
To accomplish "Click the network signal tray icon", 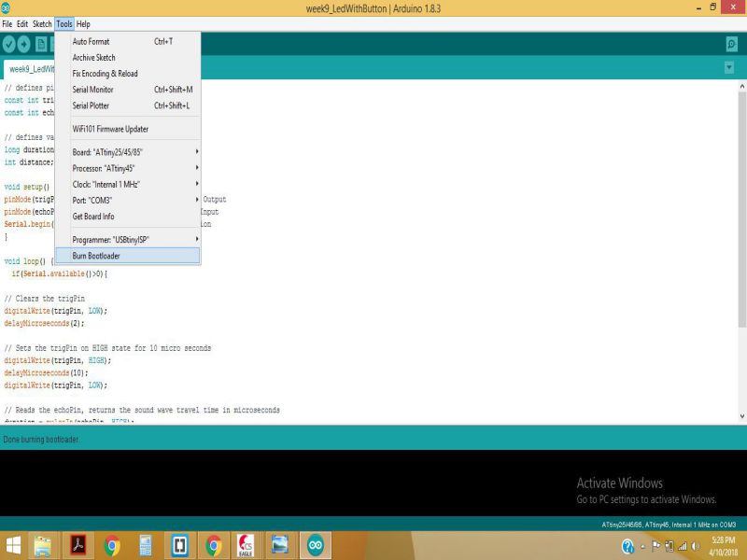I will [x=683, y=546].
